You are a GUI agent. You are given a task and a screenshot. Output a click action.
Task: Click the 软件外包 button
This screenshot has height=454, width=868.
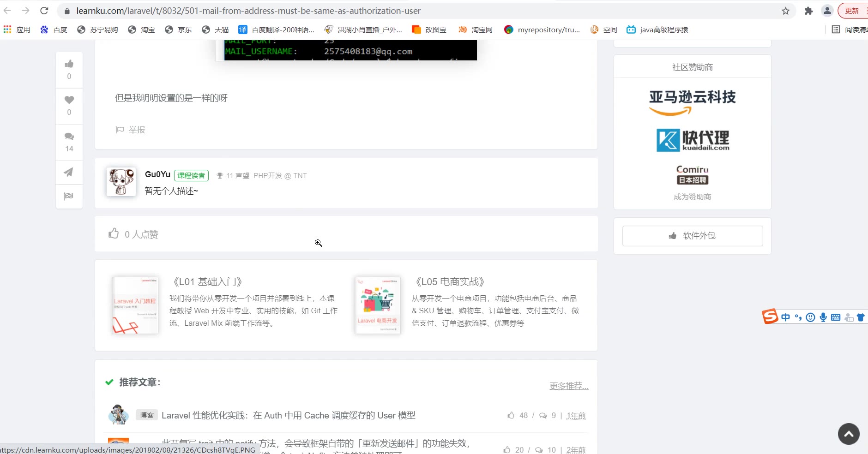tap(693, 236)
